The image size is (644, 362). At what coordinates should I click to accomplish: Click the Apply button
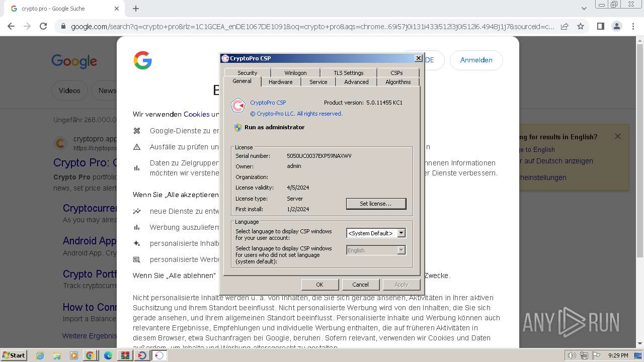pyautogui.click(x=401, y=285)
